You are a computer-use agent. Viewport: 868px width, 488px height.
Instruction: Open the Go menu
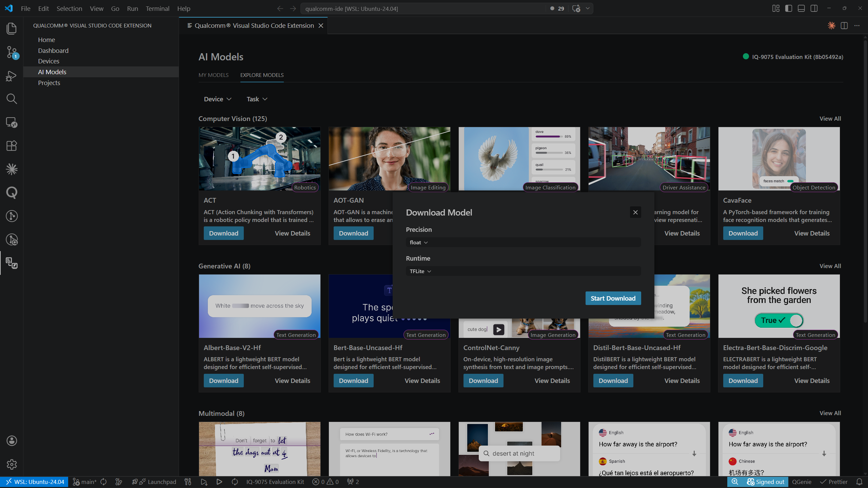pos(115,8)
